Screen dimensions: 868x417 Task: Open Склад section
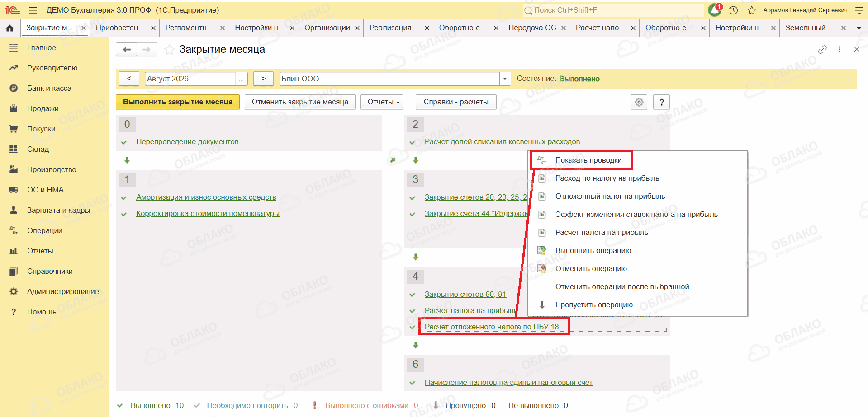(38, 149)
